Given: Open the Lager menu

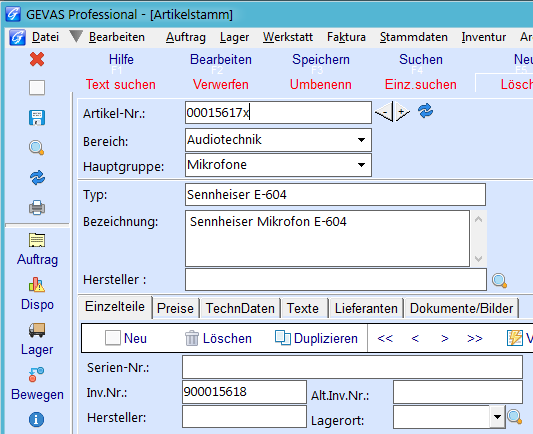Looking at the screenshot, I should [x=235, y=37].
